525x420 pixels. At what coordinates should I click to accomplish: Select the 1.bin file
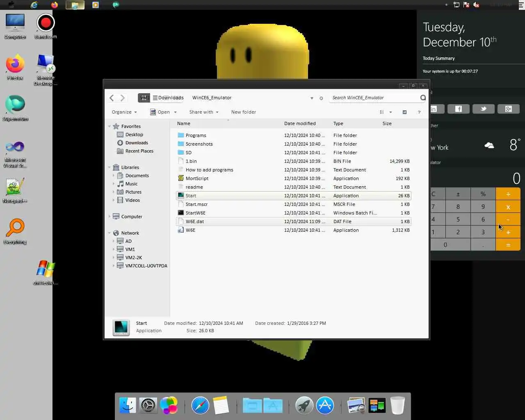[x=293, y=161]
